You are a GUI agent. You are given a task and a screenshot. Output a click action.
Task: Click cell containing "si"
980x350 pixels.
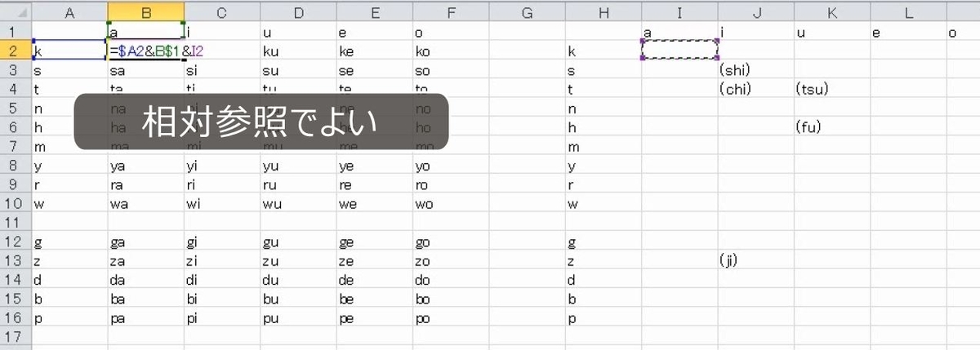pyautogui.click(x=222, y=71)
